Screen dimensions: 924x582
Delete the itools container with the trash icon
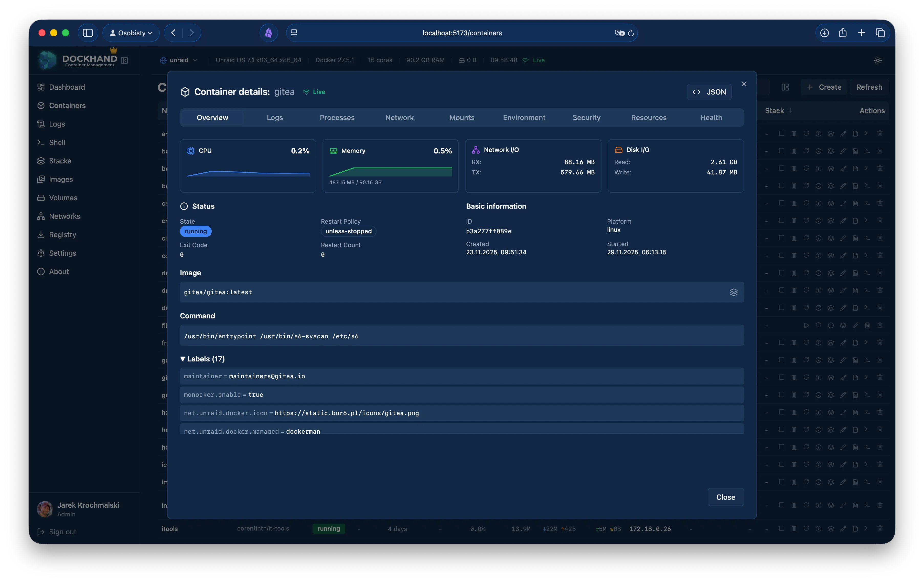pyautogui.click(x=880, y=529)
